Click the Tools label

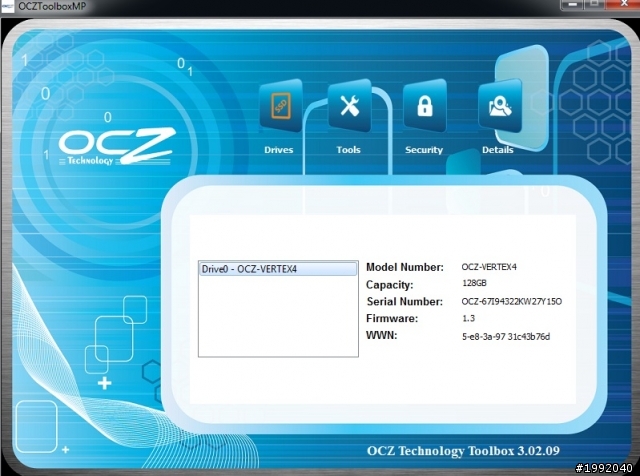[x=349, y=150]
